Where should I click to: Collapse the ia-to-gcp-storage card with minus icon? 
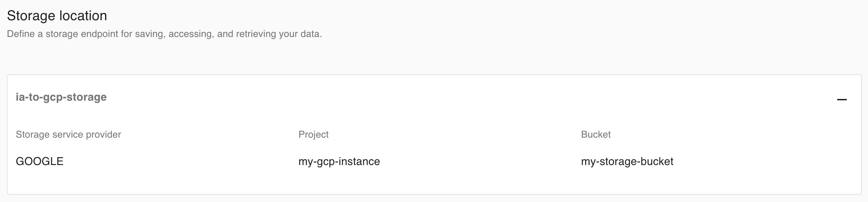(x=842, y=100)
